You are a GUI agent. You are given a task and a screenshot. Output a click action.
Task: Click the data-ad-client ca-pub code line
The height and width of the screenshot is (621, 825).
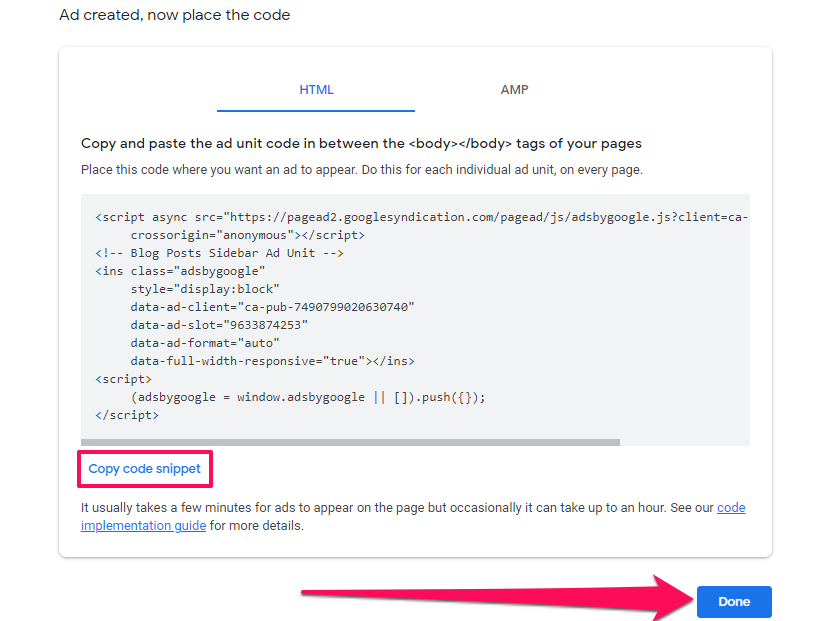(273, 307)
